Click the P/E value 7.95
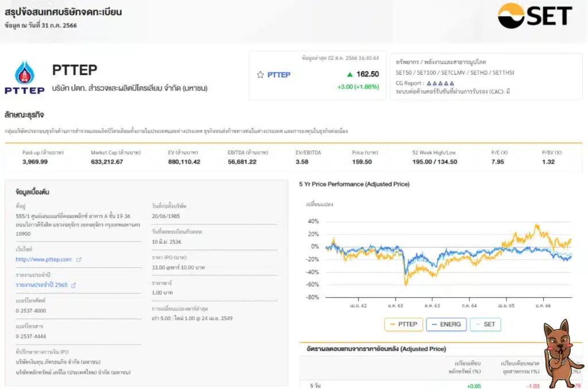This screenshot has width=588, height=389. click(497, 162)
